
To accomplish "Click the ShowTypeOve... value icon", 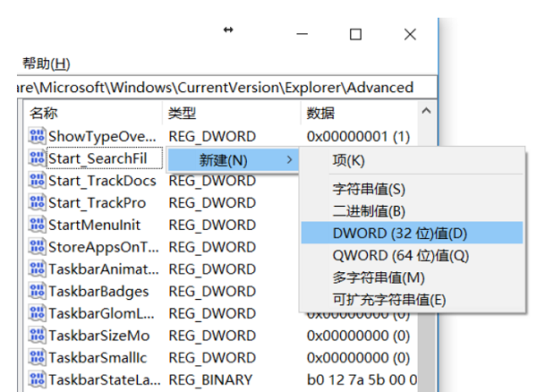I will point(37,136).
